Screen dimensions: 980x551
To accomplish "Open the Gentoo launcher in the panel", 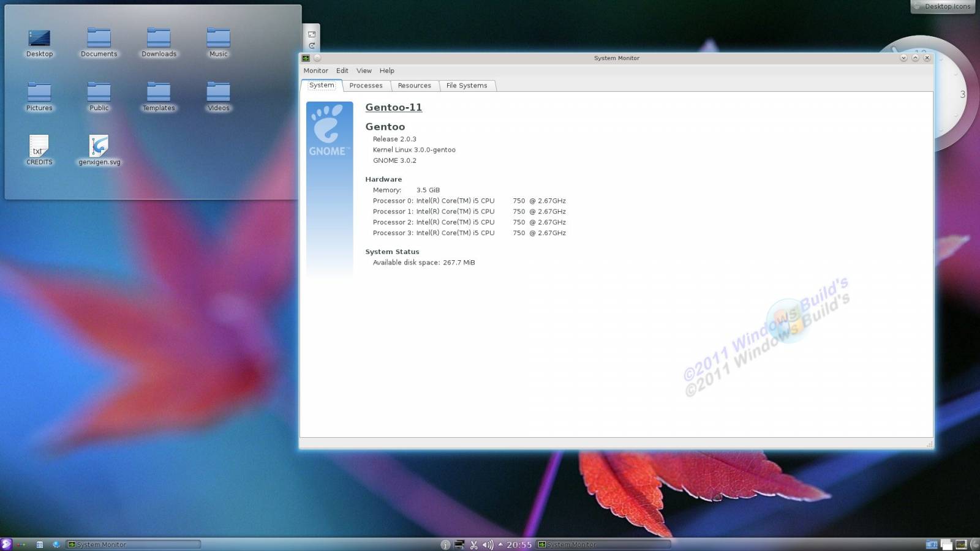I will coord(6,544).
